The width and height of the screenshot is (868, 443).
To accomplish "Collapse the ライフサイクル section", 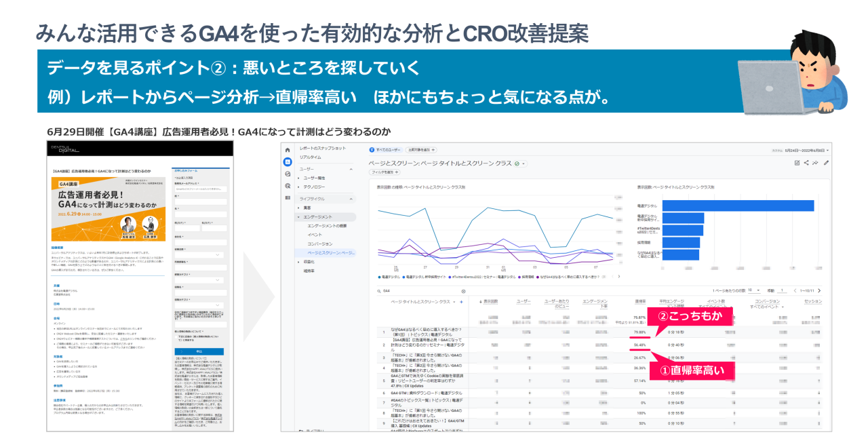I will click(x=351, y=199).
